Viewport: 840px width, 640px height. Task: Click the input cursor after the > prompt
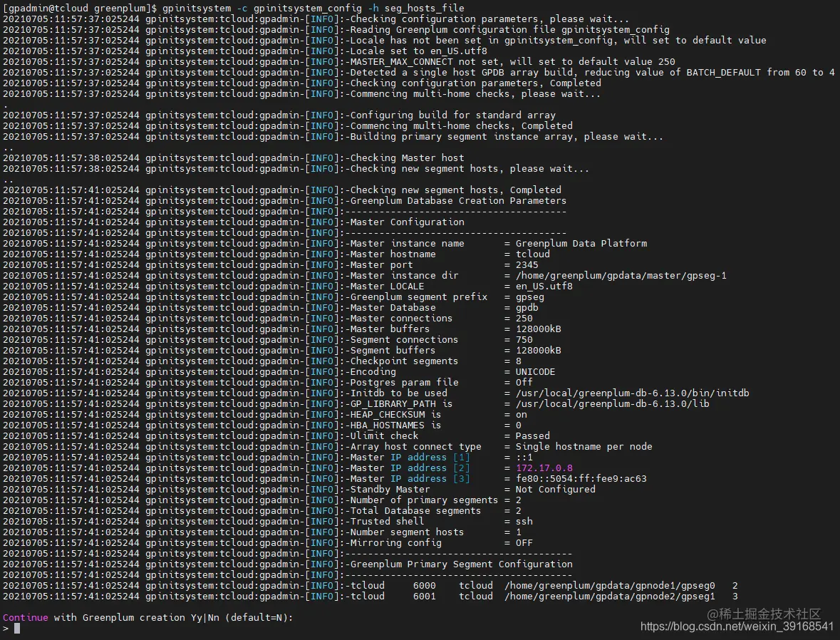[x=17, y=628]
